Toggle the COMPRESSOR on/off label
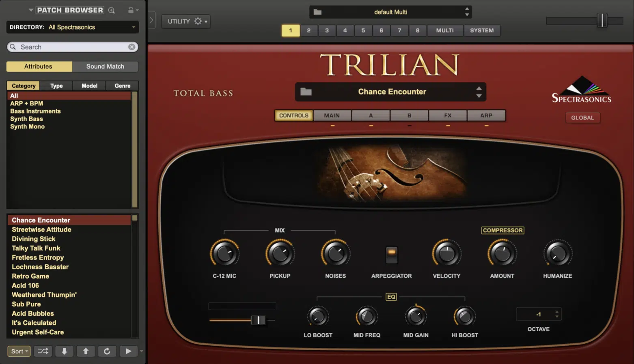 click(502, 230)
